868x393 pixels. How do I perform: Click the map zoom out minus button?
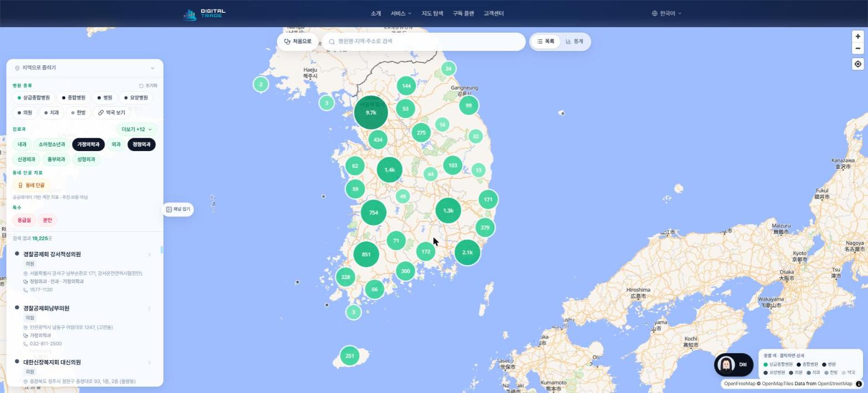(x=857, y=48)
